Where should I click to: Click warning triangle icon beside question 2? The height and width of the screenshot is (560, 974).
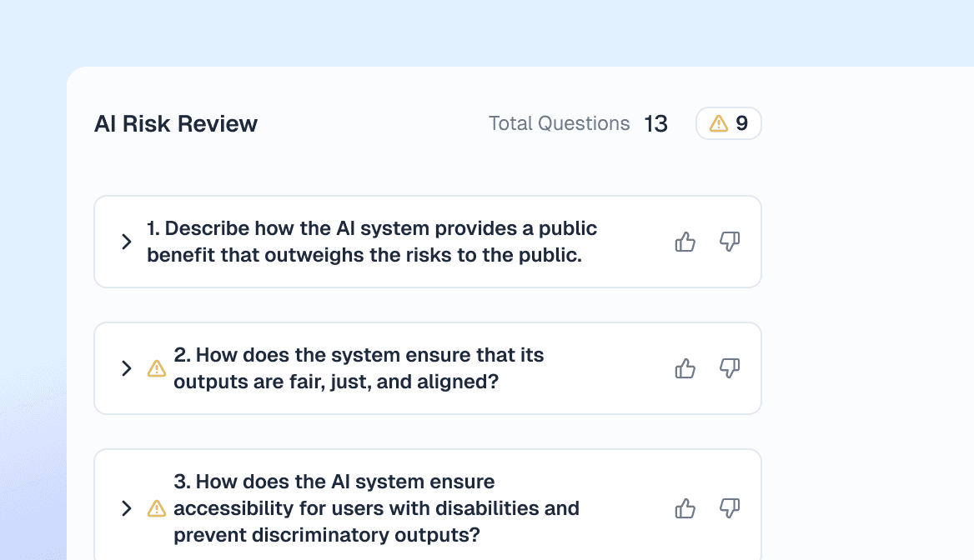[157, 369]
